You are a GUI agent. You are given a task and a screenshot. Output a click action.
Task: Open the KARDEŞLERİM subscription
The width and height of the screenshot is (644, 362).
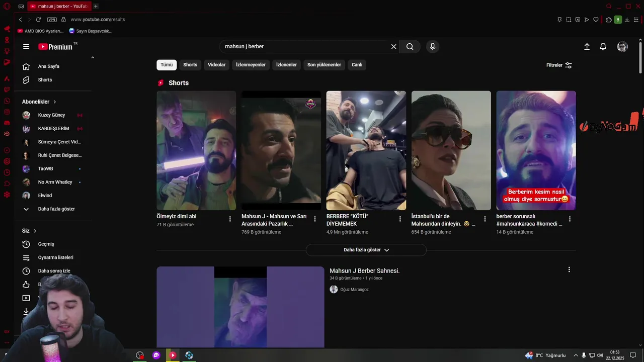[53, 129]
